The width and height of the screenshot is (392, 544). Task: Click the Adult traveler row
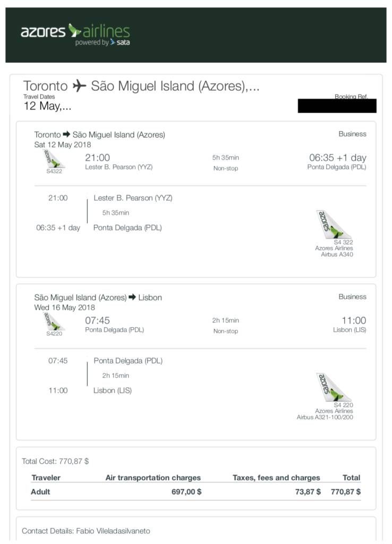[x=40, y=491]
